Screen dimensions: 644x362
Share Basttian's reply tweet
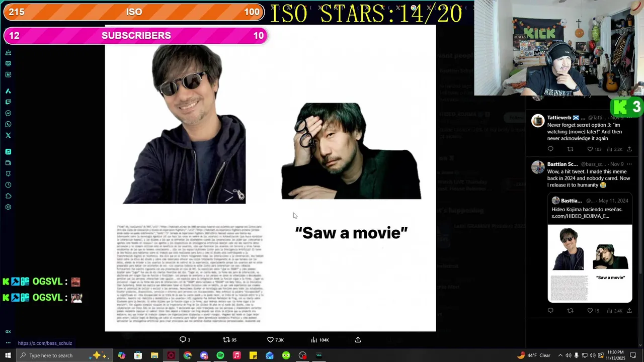pos(629,311)
